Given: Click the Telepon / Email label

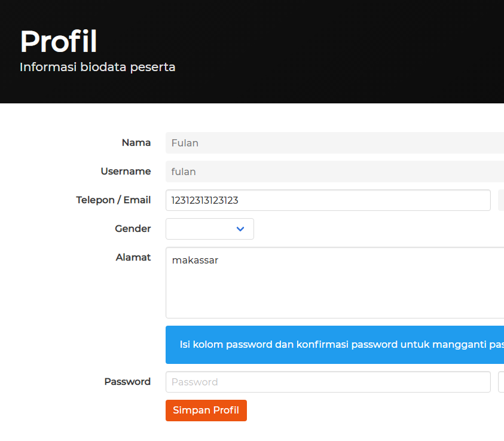Looking at the screenshot, I should click(x=114, y=200).
